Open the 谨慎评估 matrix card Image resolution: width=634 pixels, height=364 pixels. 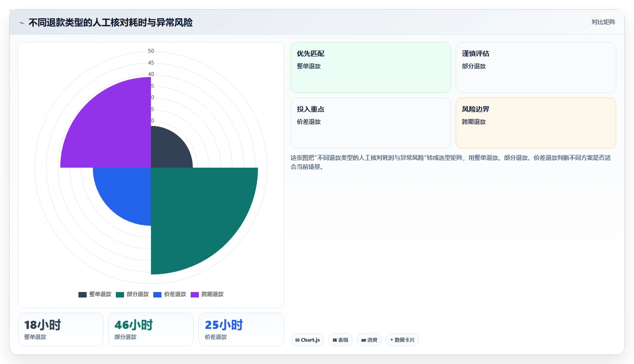pos(535,67)
